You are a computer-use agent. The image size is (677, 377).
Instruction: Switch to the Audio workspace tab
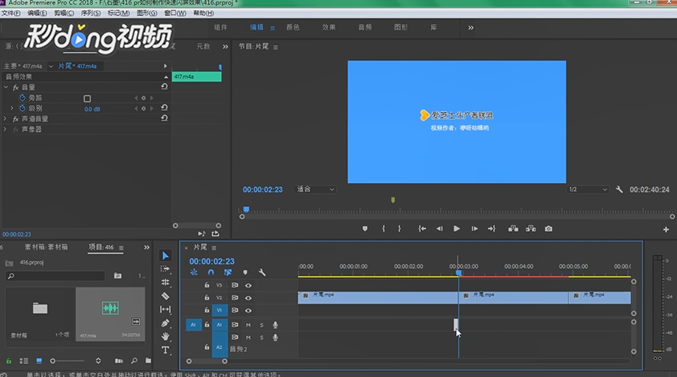(x=365, y=27)
